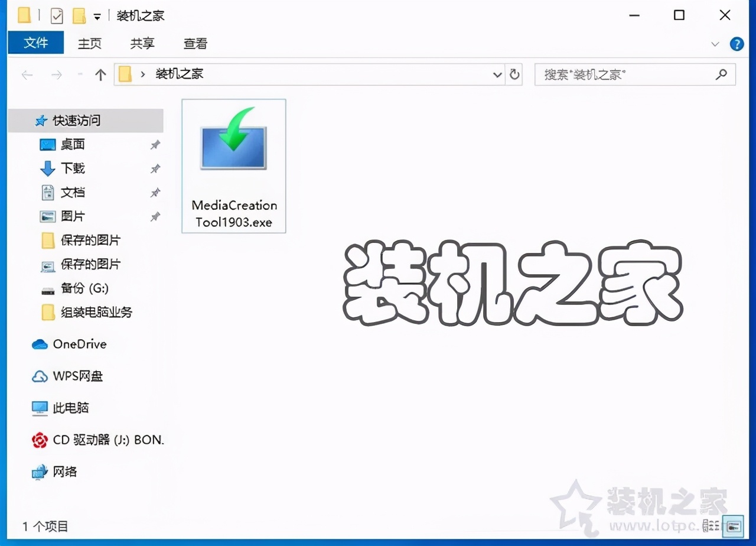The width and height of the screenshot is (756, 546).
Task: Switch to large icons view in status bar
Action: click(732, 525)
